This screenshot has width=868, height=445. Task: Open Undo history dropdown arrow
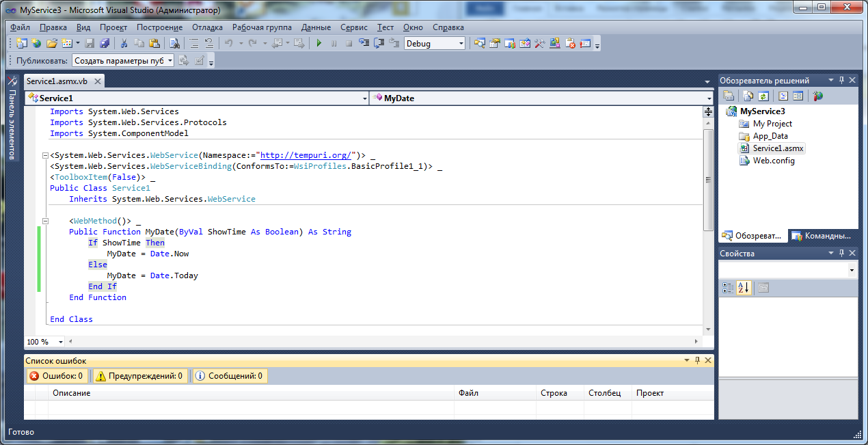pyautogui.click(x=241, y=43)
